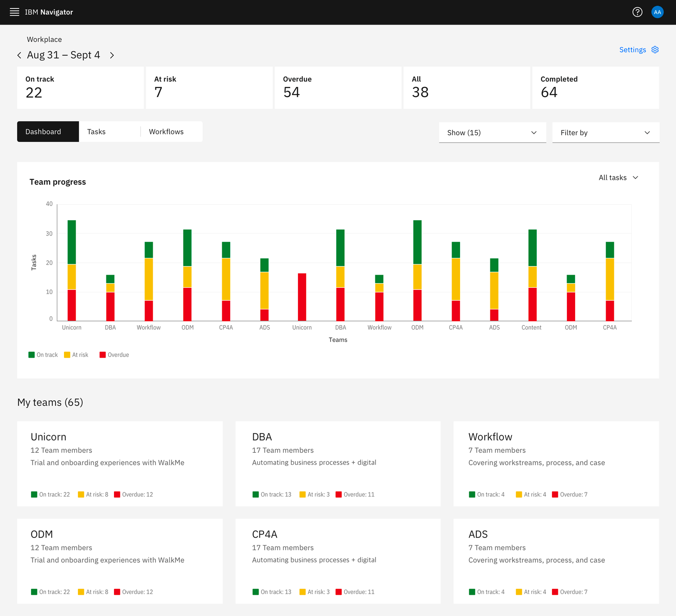676x616 pixels.
Task: Click '7 Team members' in ADS card
Action: coord(497,547)
